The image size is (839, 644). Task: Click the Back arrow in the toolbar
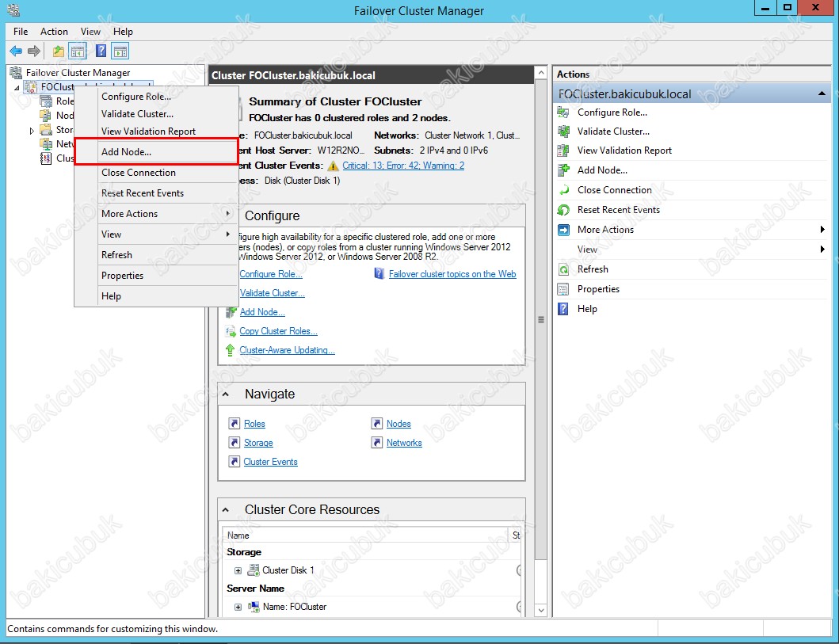pyautogui.click(x=16, y=51)
